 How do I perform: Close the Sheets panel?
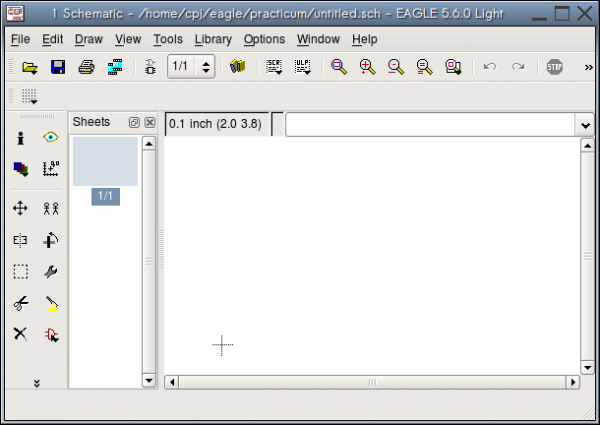point(149,122)
